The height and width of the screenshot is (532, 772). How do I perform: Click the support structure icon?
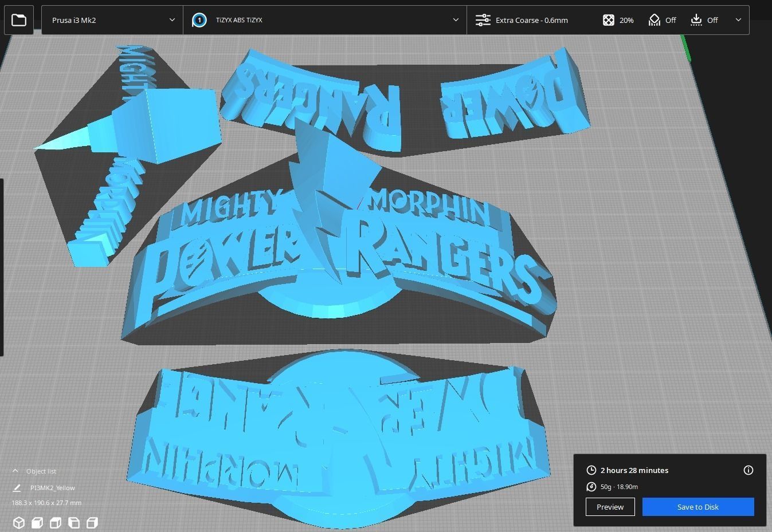pos(655,20)
